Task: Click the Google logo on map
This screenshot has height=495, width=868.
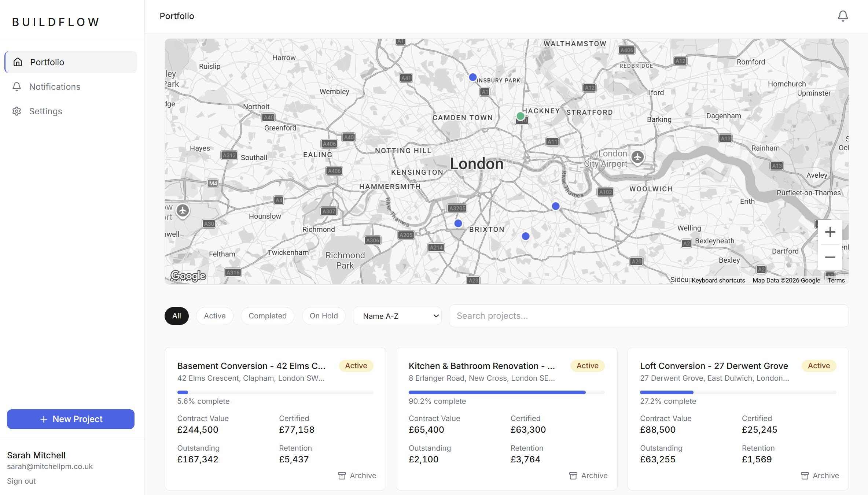Action: (188, 276)
